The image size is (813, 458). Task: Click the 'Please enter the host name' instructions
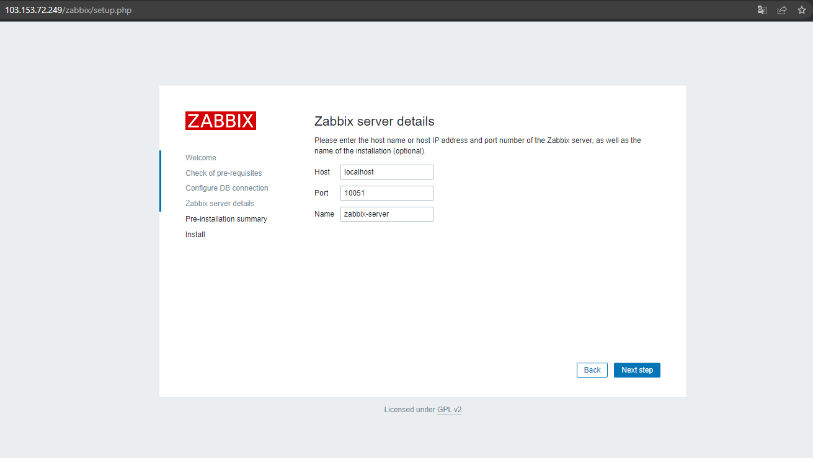(x=478, y=146)
